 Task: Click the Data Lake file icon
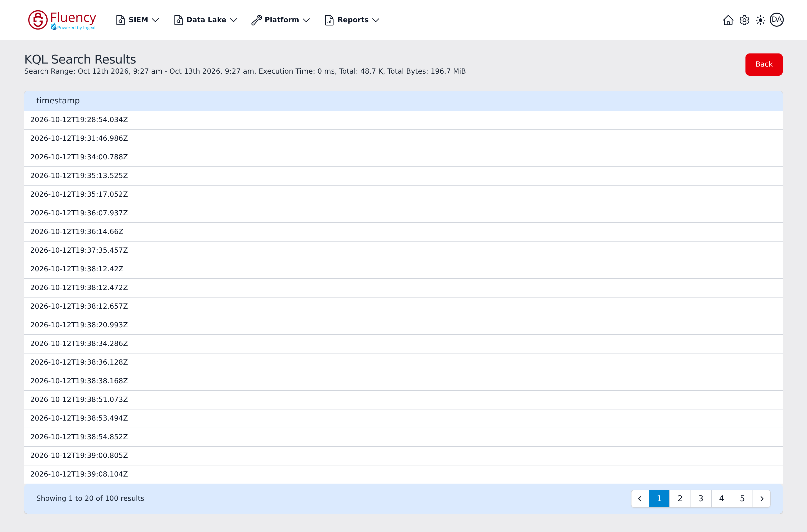[x=178, y=20]
